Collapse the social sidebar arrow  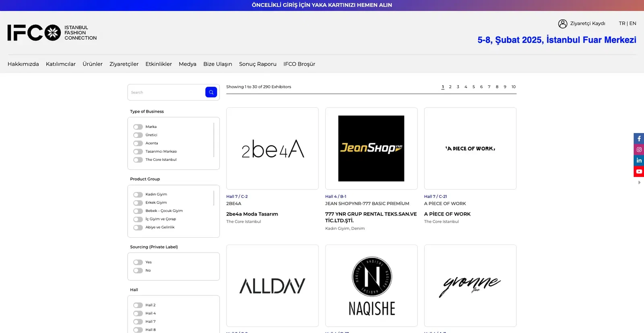(639, 183)
